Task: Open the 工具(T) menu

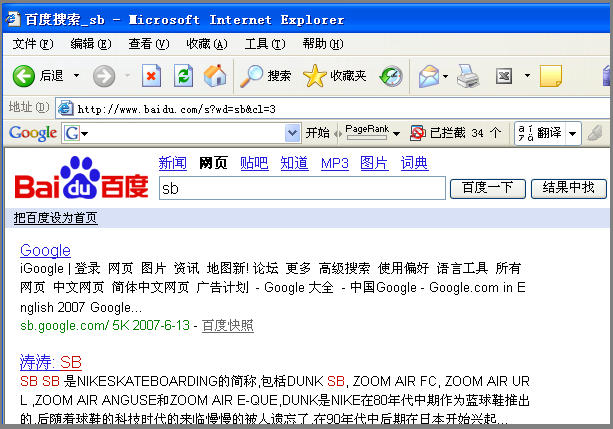Action: 265,44
